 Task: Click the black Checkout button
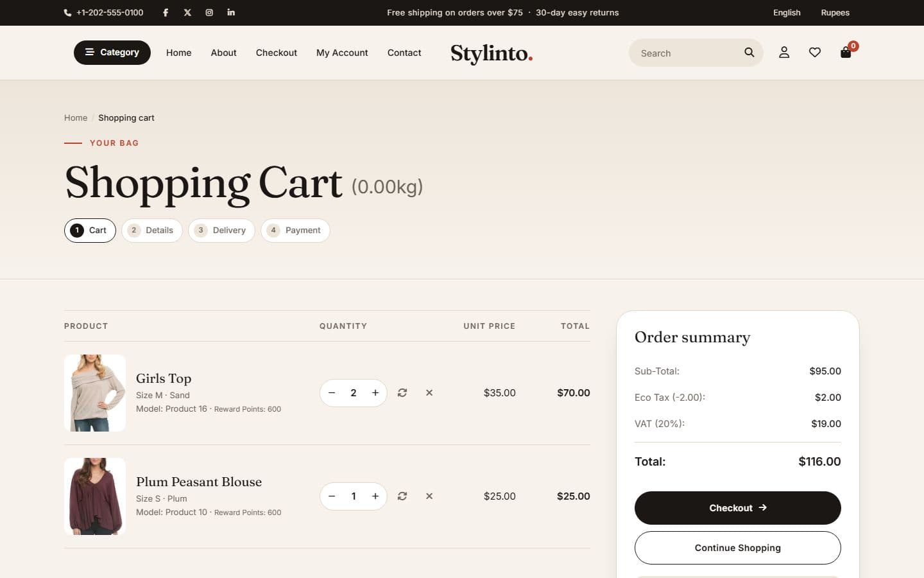tap(738, 508)
